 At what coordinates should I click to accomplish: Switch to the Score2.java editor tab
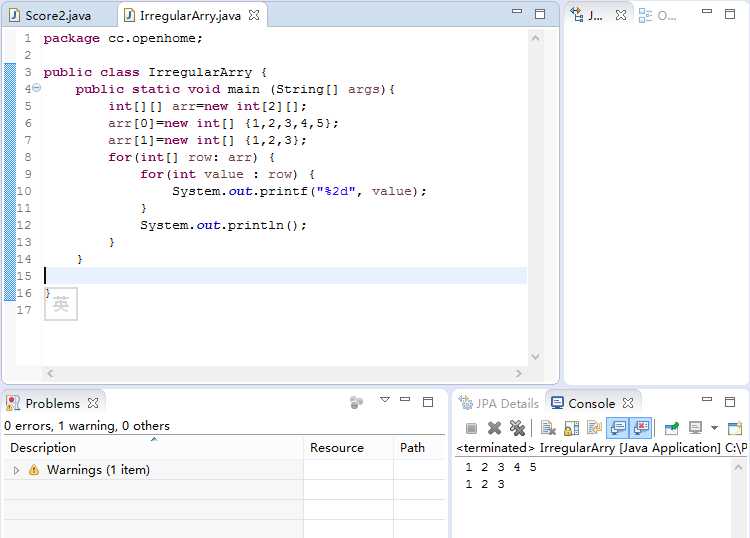coord(50,16)
